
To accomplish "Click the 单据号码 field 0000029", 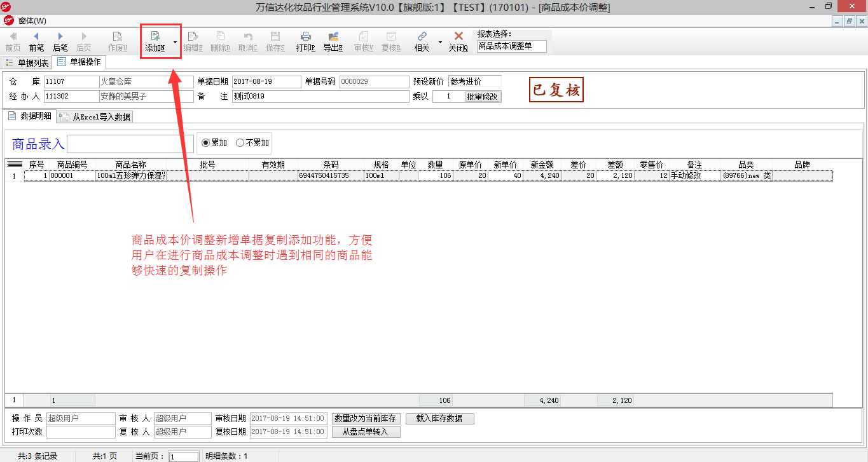I will pos(375,82).
